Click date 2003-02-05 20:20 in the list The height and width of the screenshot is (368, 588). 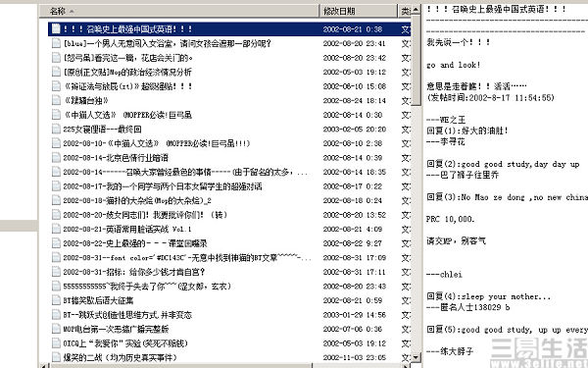(355, 129)
